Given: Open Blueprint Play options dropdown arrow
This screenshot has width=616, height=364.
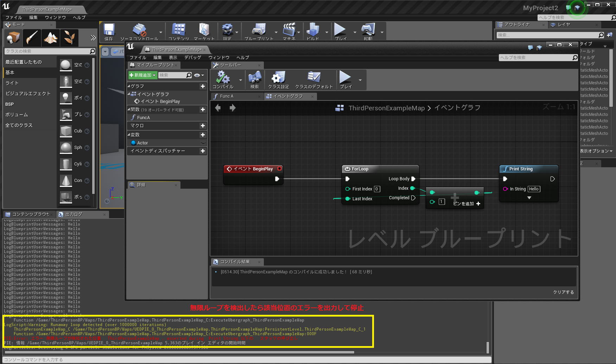Looking at the screenshot, I should (360, 80).
